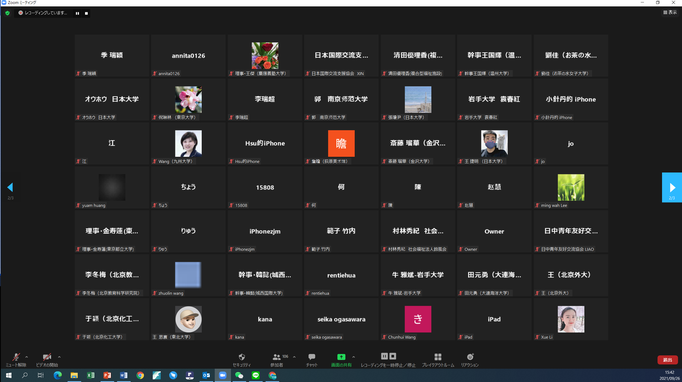Go to previous gallery page arrow
Image resolution: width=682 pixels, height=382 pixels.
[x=10, y=188]
